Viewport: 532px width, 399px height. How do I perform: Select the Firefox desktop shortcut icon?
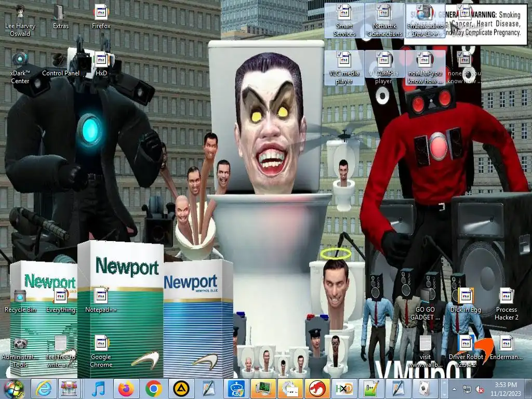(x=101, y=17)
